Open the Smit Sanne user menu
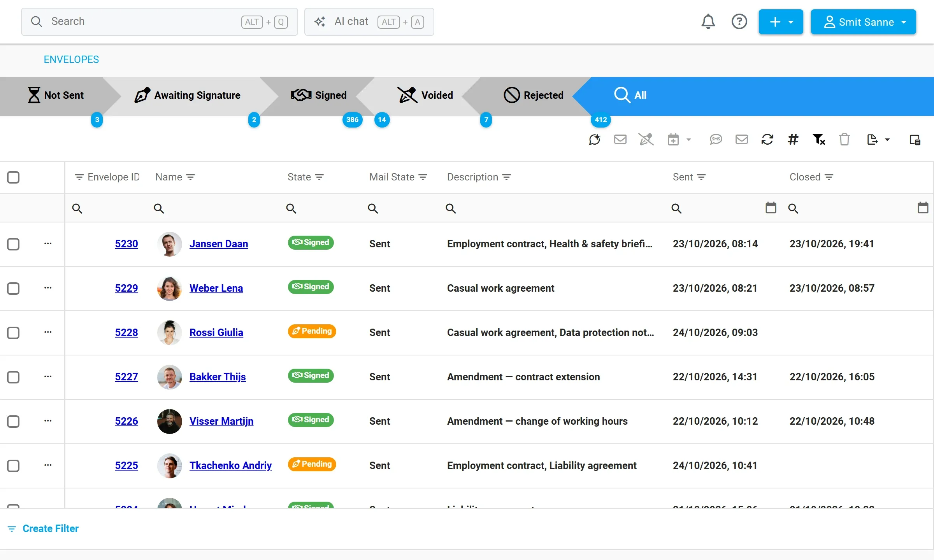The image size is (934, 560). (863, 22)
